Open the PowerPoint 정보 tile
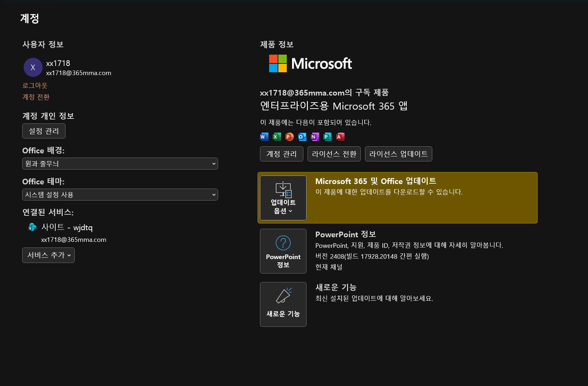Screen dimensions: 588x386 [283, 251]
